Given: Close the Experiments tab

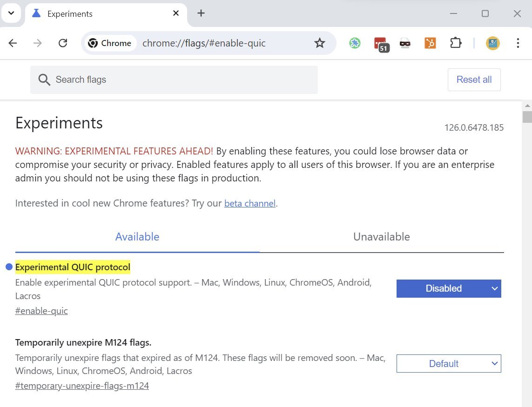Looking at the screenshot, I should pos(176,13).
